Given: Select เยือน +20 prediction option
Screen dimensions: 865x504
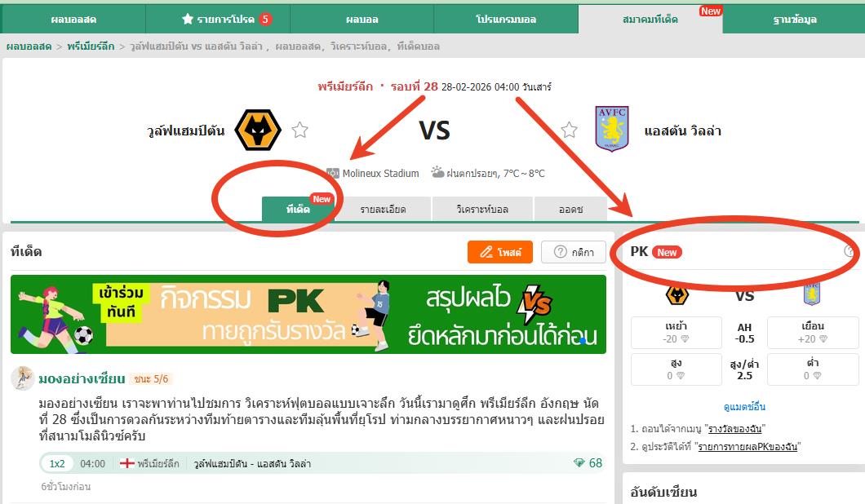Looking at the screenshot, I should pyautogui.click(x=813, y=333).
